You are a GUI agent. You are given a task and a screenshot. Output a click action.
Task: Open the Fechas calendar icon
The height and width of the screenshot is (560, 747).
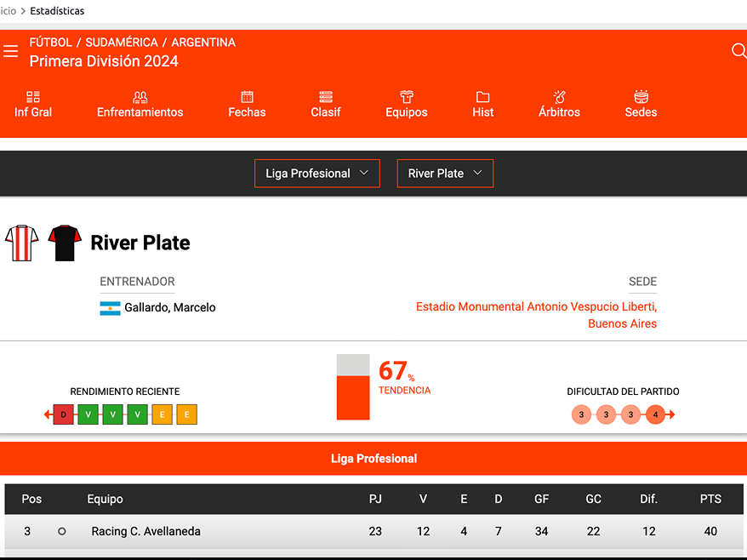(247, 97)
